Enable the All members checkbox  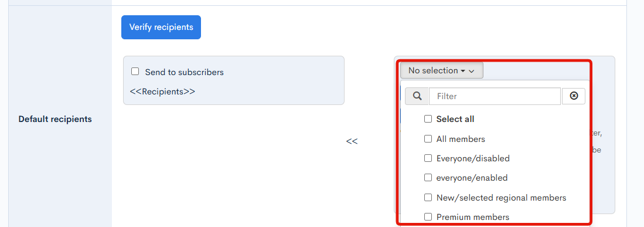(x=428, y=138)
